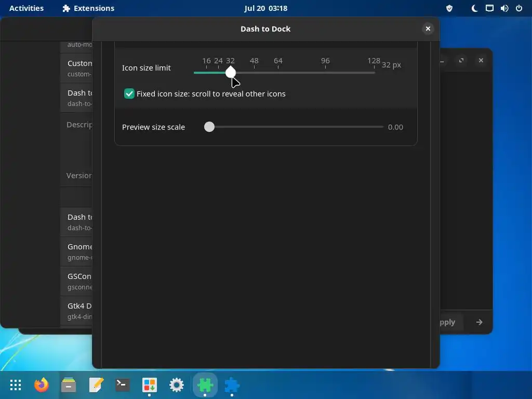
Task: Open Activities overview
Action: pyautogui.click(x=26, y=8)
